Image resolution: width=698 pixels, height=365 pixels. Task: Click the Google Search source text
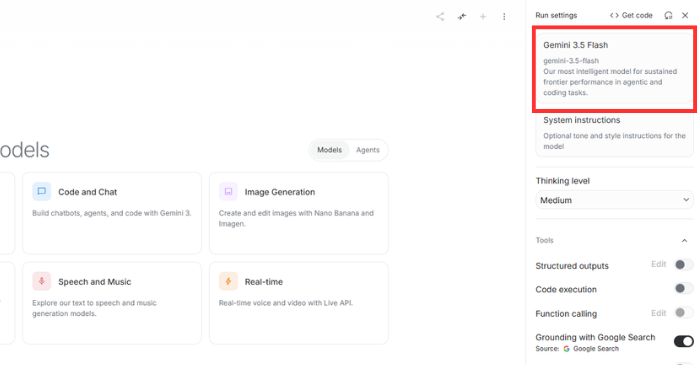pos(596,349)
